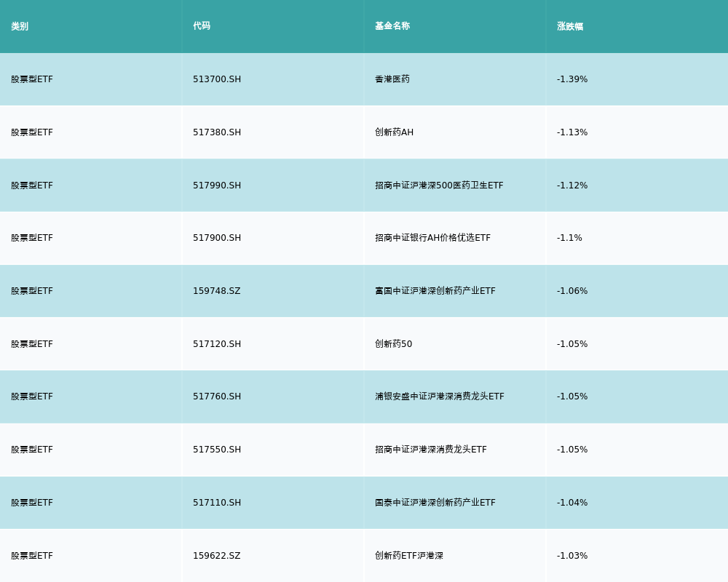Click the -1.05% value in the 517760.SH row

pos(572,396)
